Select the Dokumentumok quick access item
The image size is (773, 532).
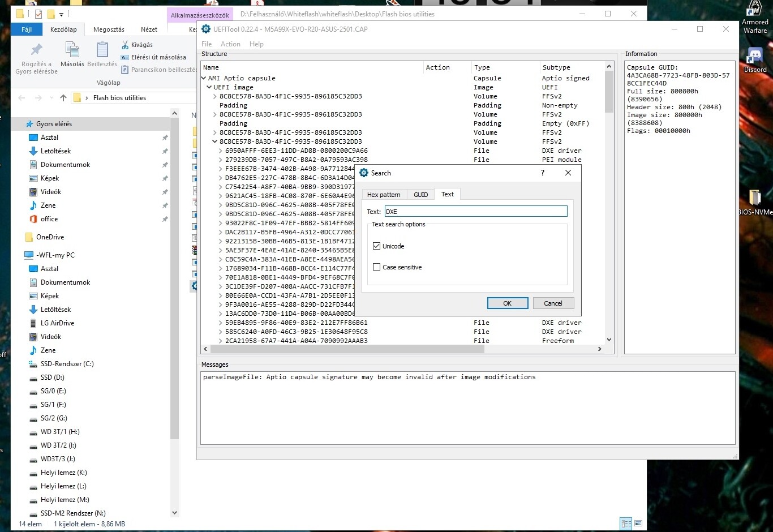point(65,165)
